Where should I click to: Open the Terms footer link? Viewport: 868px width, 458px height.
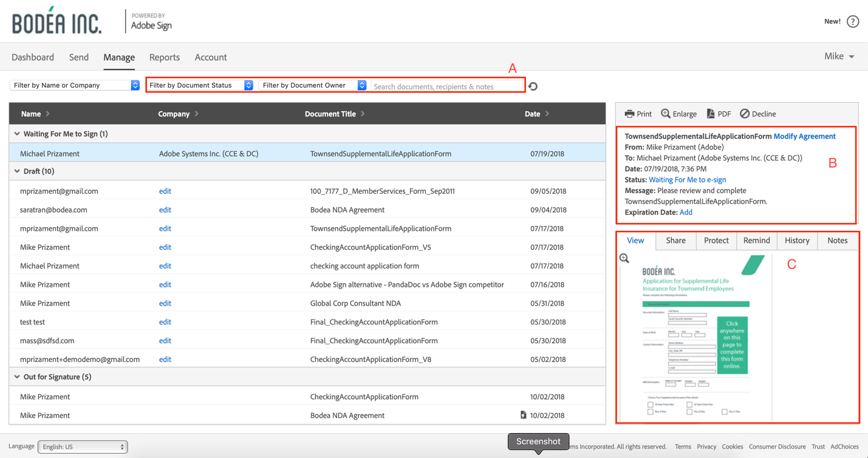coord(683,446)
